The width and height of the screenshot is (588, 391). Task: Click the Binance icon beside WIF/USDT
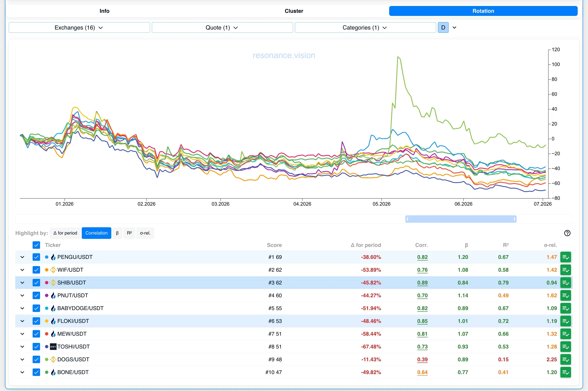tap(53, 270)
